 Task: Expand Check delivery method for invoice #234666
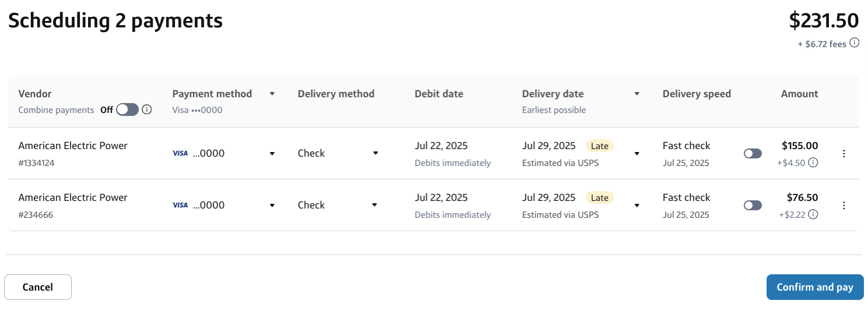coord(375,205)
